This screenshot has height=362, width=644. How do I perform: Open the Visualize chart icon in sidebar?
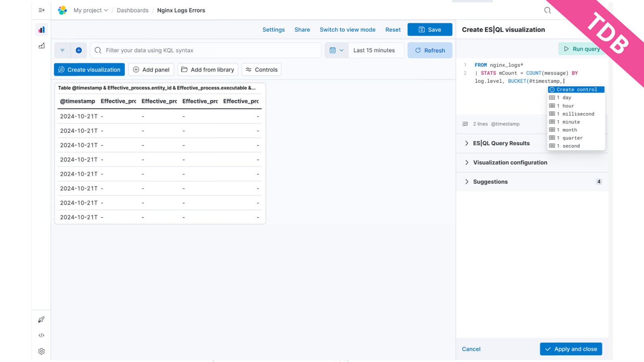(x=41, y=46)
